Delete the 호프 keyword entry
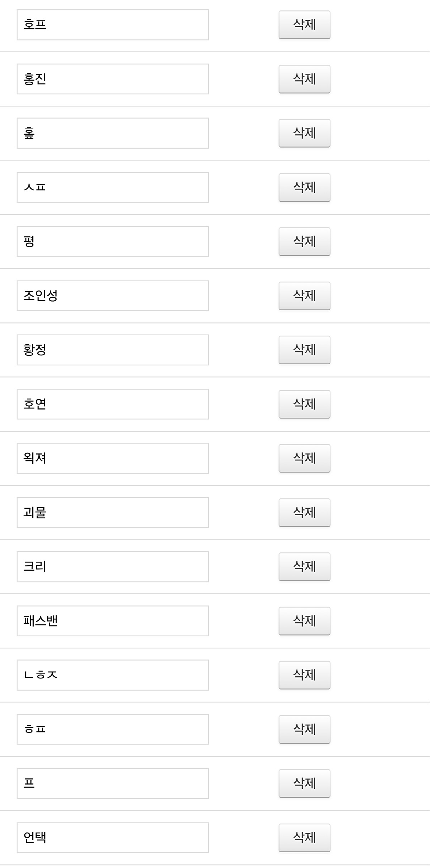430x868 pixels. (305, 25)
